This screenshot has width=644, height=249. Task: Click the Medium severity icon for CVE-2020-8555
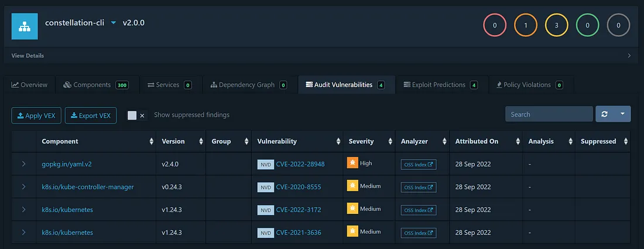coord(352,187)
